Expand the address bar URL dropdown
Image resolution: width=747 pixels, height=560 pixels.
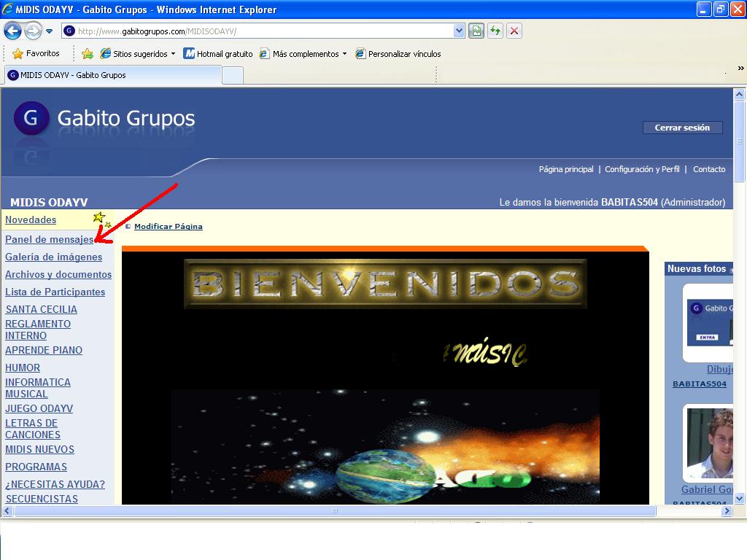(459, 31)
